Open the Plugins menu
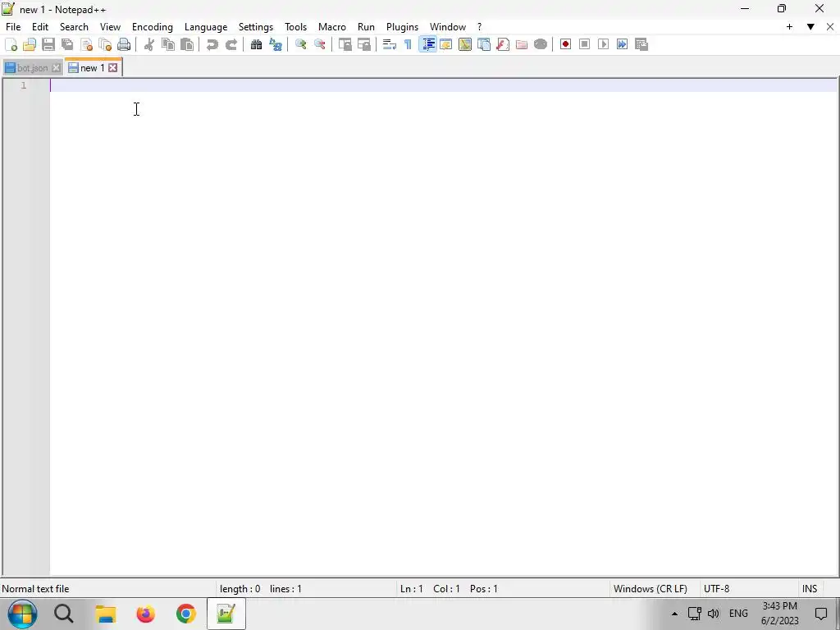The width and height of the screenshot is (840, 630). 402,27
